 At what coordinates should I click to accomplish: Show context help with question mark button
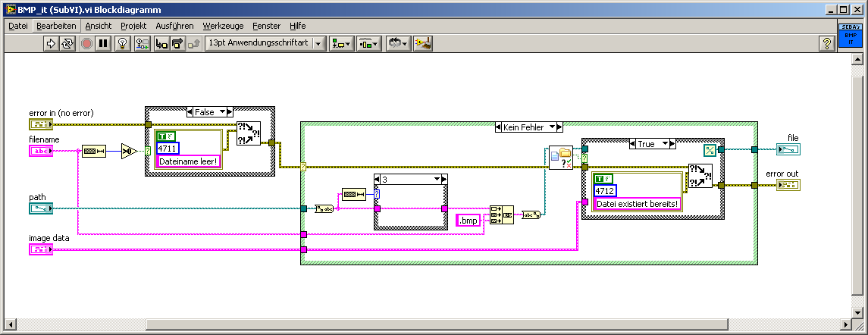pyautogui.click(x=827, y=43)
